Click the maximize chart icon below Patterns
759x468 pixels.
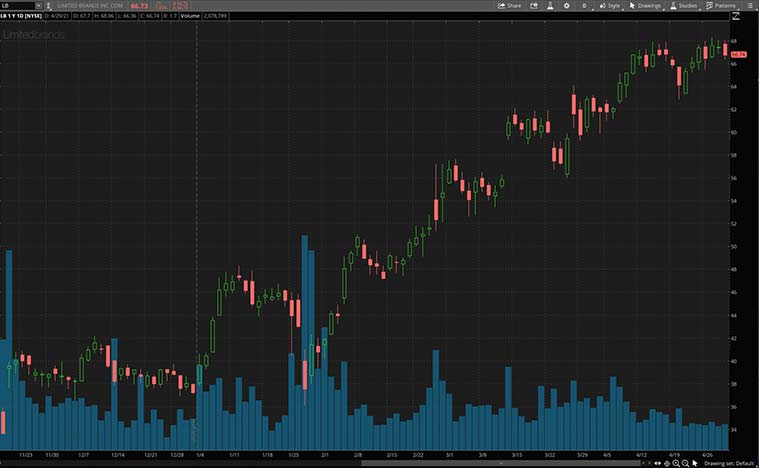[x=735, y=16]
